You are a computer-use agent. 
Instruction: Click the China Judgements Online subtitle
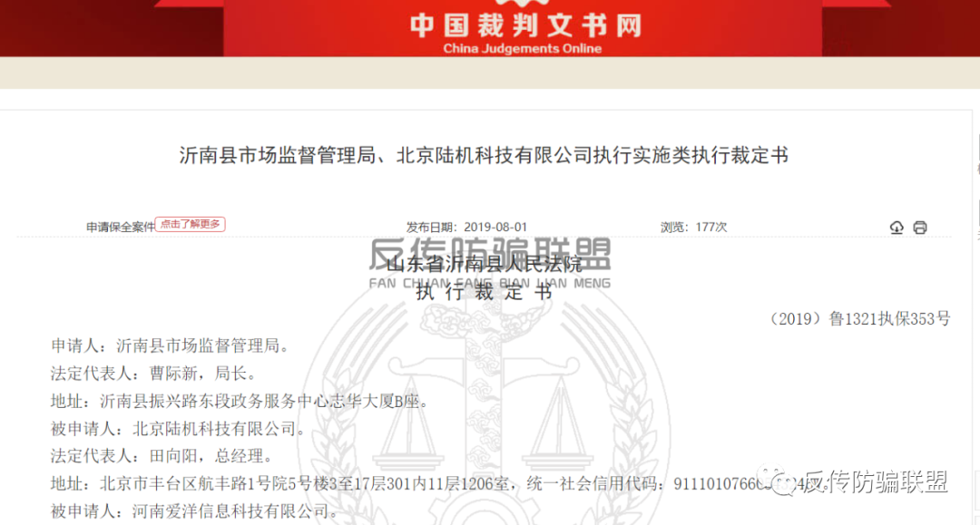click(523, 49)
